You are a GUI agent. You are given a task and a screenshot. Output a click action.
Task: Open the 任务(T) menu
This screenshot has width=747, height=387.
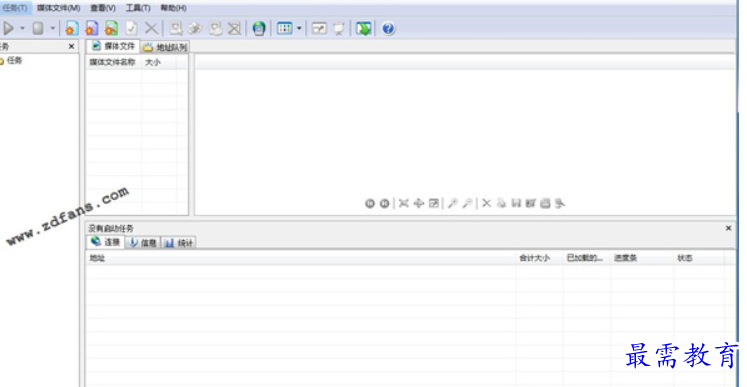click(15, 8)
